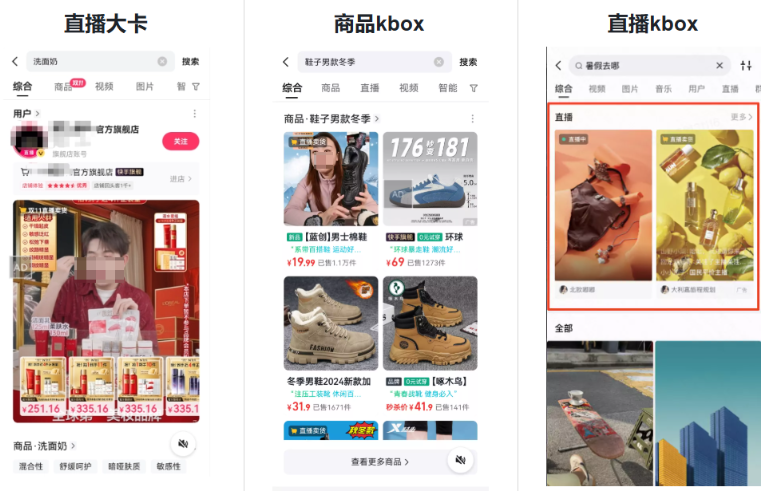Select 音乐 tab in 暑假去哪 results
This screenshot has width=779, height=491.
[663, 89]
